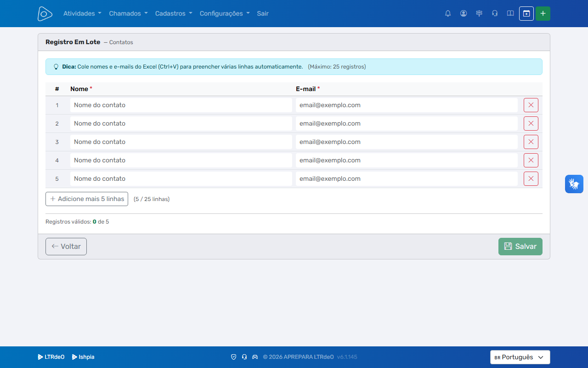Image resolution: width=588 pixels, height=368 pixels.
Task: Click the signpost icon in navbar
Action: tap(479, 13)
